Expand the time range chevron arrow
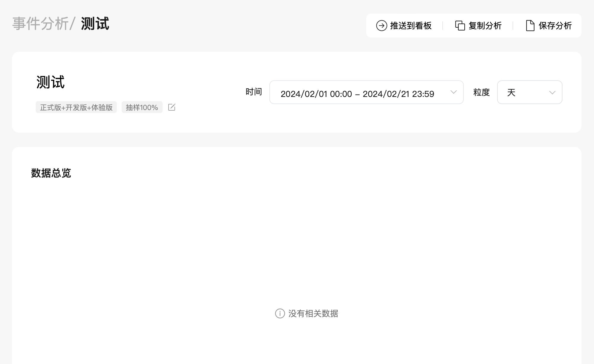The width and height of the screenshot is (594, 364). tap(453, 92)
